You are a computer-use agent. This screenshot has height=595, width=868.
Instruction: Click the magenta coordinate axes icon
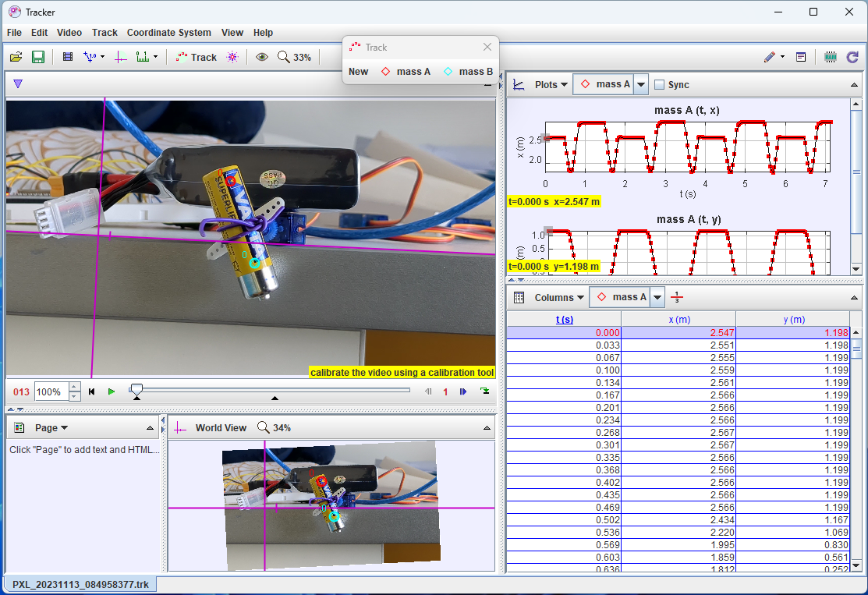121,57
